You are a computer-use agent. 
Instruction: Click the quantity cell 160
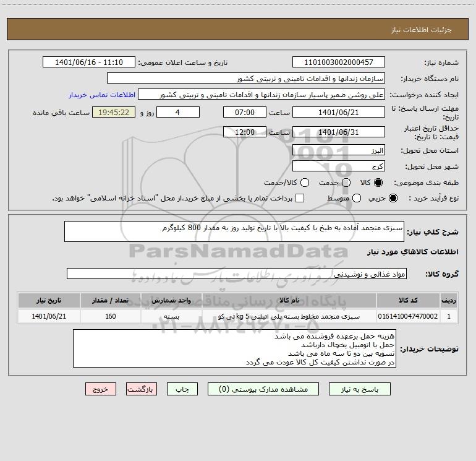pyautogui.click(x=110, y=316)
